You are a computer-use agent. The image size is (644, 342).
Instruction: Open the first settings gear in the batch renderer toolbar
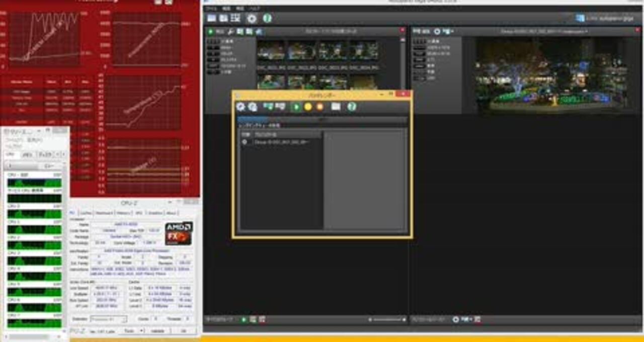[x=242, y=107]
